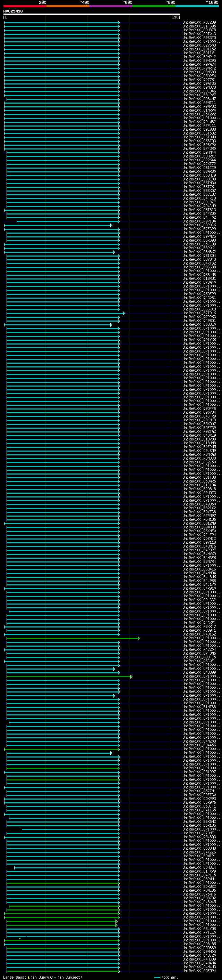Select label UniRef100_P04456
Image resolution: width=222 pixels, height=980 pixels.
[x=199, y=745]
